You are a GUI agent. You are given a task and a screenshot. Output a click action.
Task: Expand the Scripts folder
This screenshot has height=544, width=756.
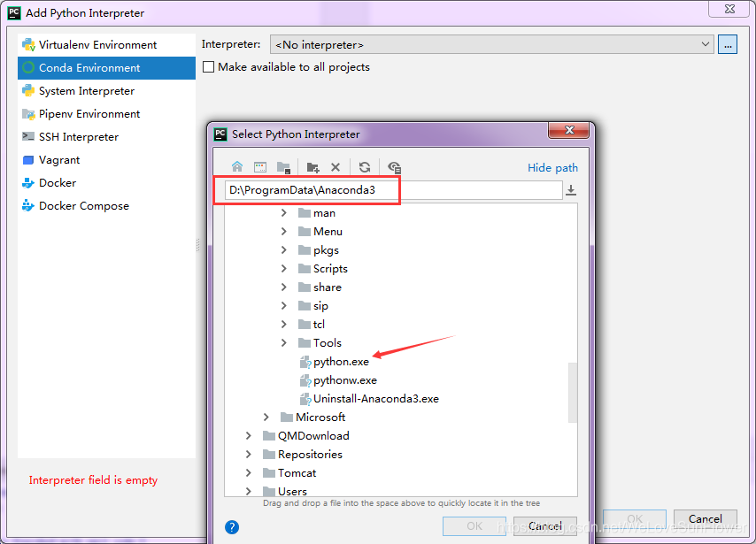(x=284, y=268)
